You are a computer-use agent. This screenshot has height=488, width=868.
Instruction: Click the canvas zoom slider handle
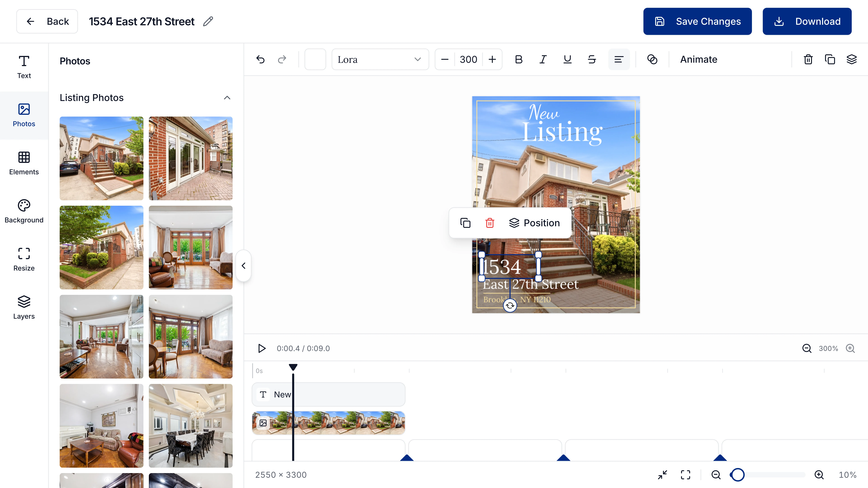(x=738, y=475)
